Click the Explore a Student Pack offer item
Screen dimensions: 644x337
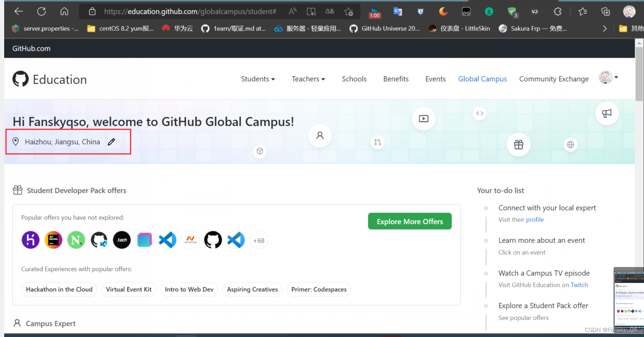click(543, 306)
